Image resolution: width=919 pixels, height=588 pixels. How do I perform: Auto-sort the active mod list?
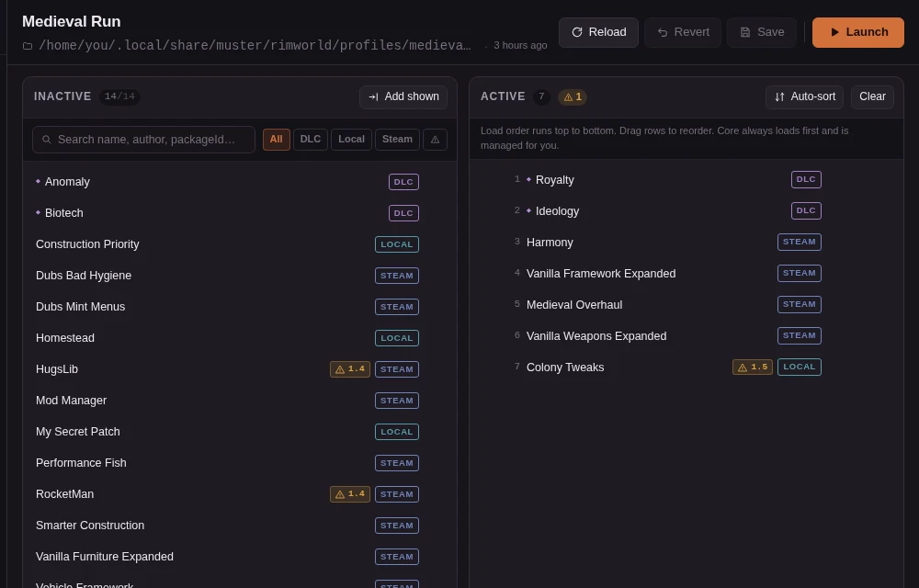pyautogui.click(x=804, y=96)
